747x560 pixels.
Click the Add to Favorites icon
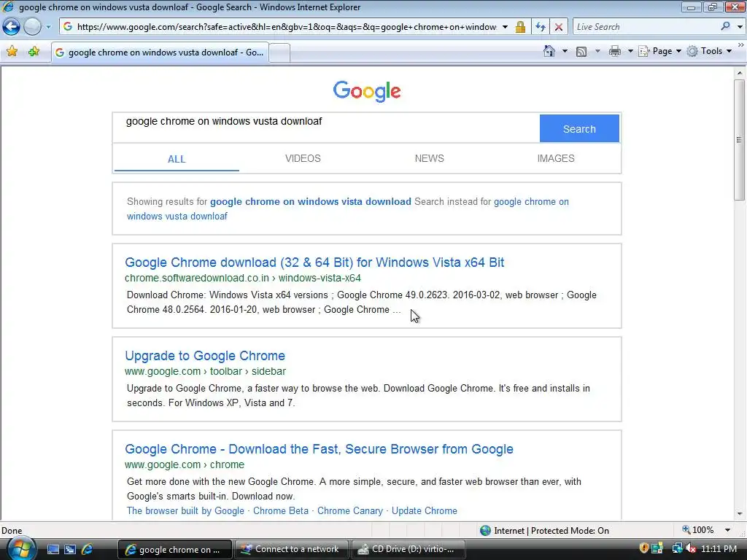[x=34, y=52]
